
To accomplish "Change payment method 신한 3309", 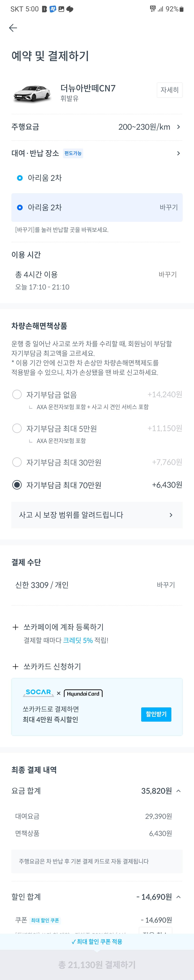I will click(165, 585).
